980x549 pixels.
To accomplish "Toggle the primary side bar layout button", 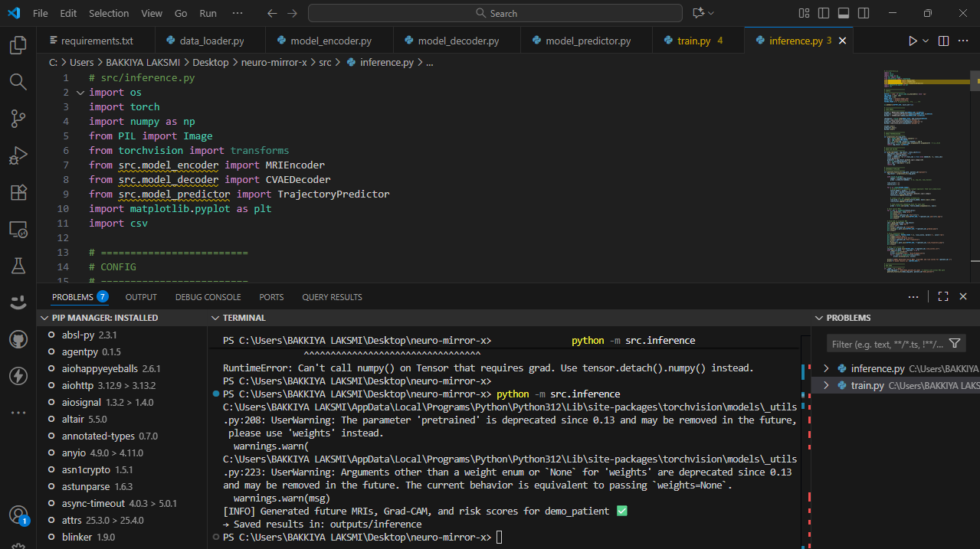I will point(824,13).
